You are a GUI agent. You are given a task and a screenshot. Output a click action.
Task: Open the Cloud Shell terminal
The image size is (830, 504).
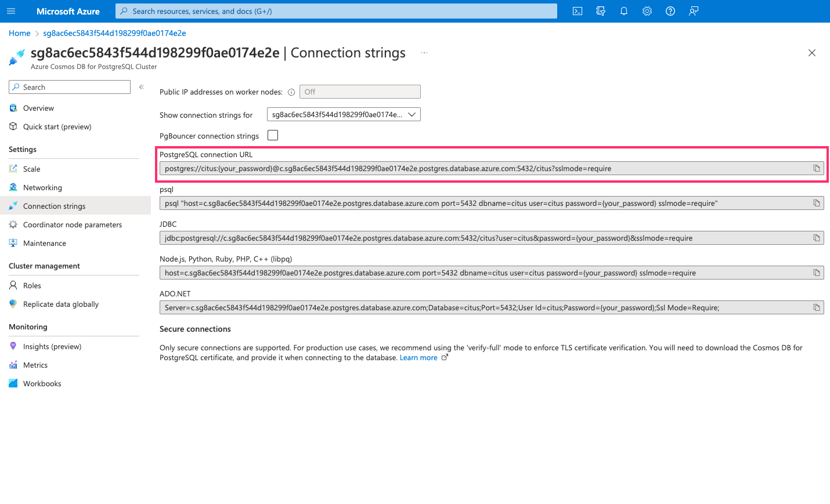tap(578, 11)
